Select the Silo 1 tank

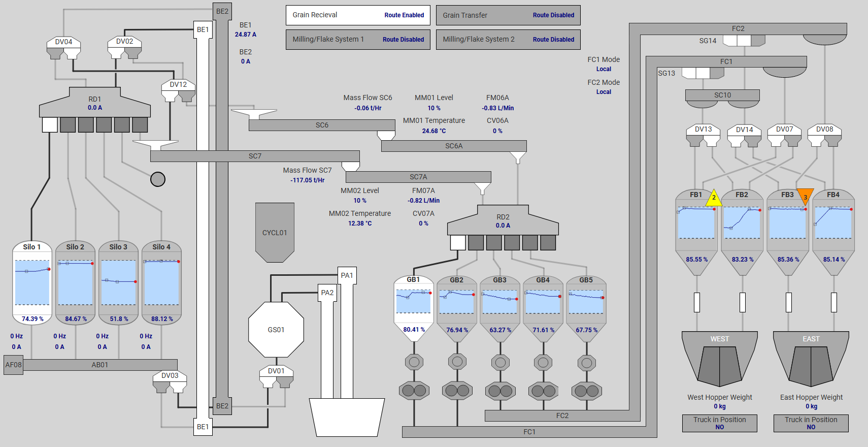coord(32,282)
